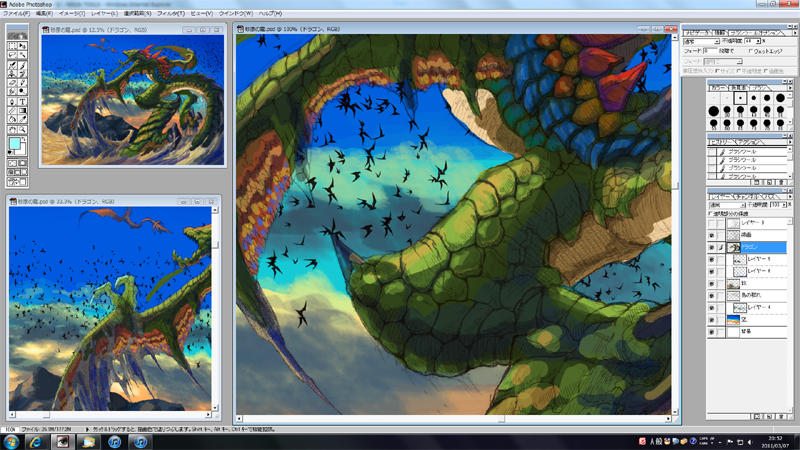Toggle the サイズ stylus pressure checkbox
Image resolution: width=800 pixels, height=450 pixels.
pyautogui.click(x=717, y=71)
